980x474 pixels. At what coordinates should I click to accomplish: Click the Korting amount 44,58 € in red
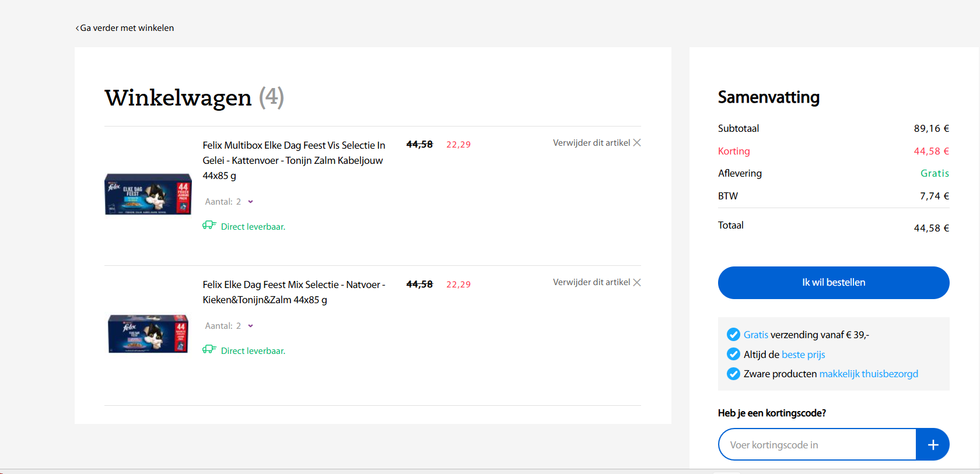pyautogui.click(x=932, y=151)
